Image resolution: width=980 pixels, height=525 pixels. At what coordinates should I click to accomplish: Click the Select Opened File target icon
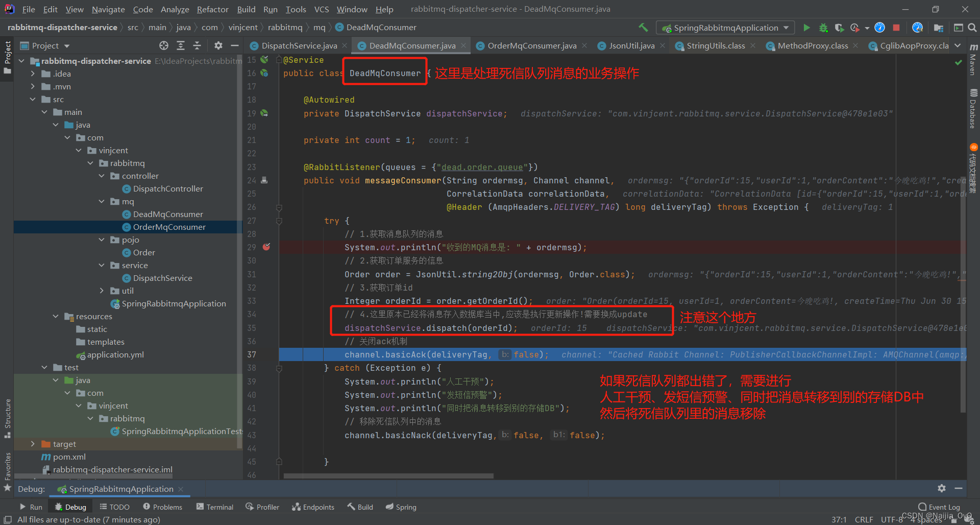pos(164,45)
